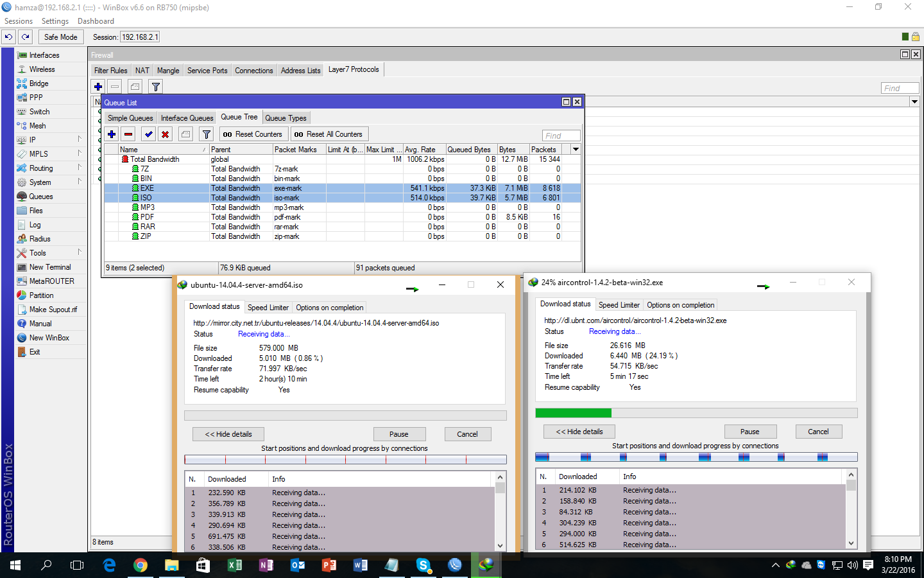
Task: Click the Session address field
Action: 140,37
